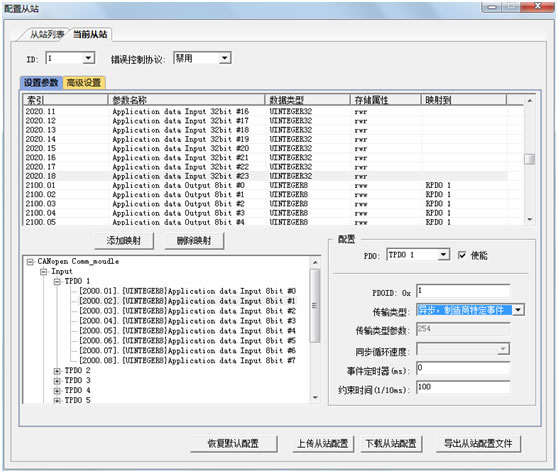Open the ID dropdown list
The height and width of the screenshot is (473, 558).
coord(88,58)
